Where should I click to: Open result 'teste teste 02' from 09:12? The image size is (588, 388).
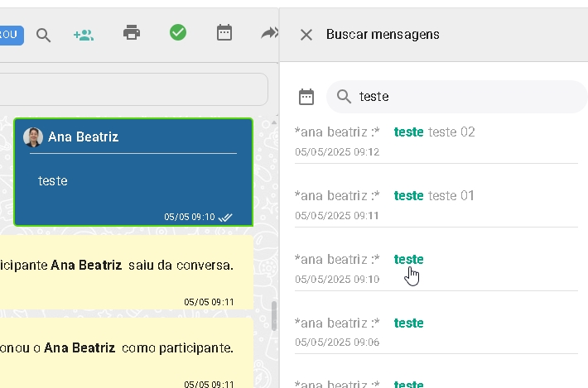[436, 141]
